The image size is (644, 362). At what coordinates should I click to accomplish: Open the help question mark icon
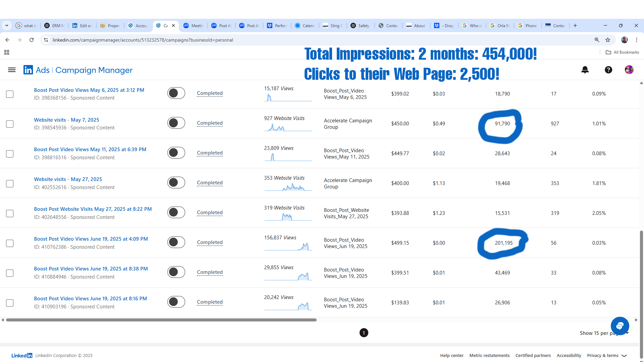(x=608, y=70)
